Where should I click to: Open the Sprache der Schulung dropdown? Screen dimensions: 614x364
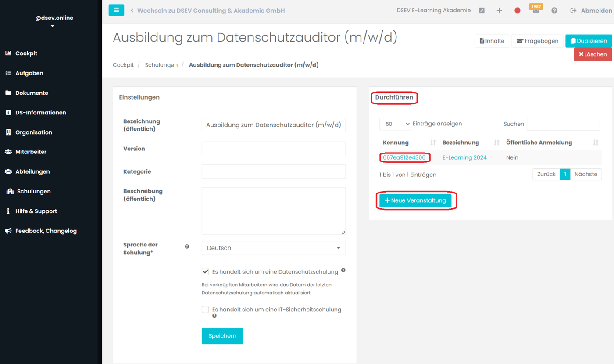tap(273, 248)
